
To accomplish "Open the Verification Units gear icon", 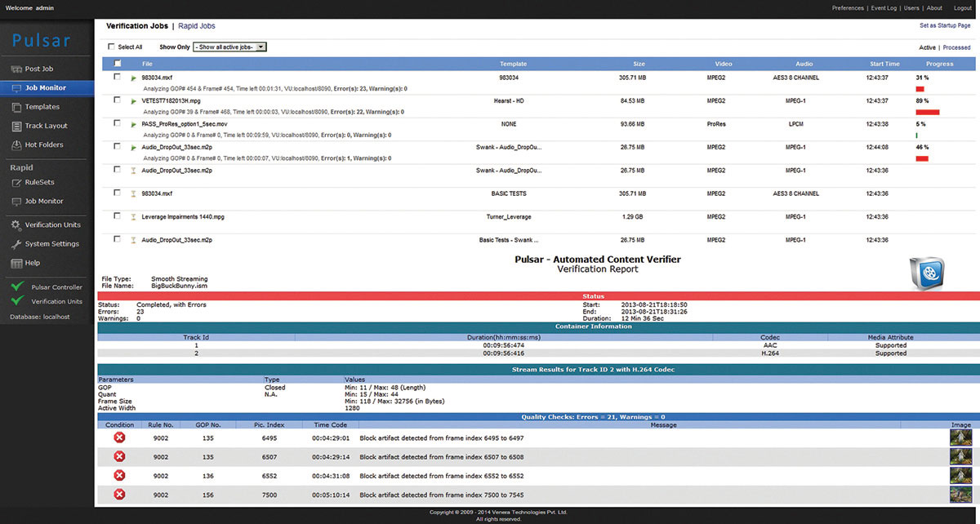I will pos(18,224).
